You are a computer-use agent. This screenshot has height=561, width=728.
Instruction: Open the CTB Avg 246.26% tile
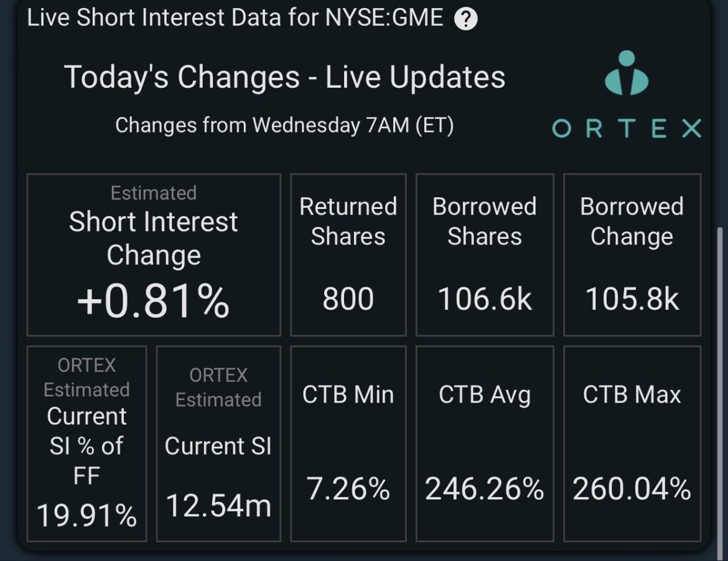point(485,443)
